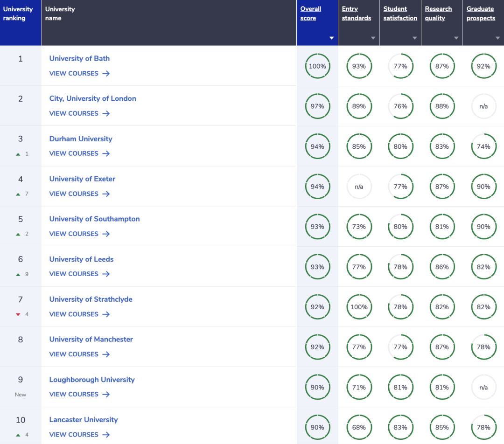
Task: Click Loughborough's 81% student satisfaction progress ring
Action: 400,387
